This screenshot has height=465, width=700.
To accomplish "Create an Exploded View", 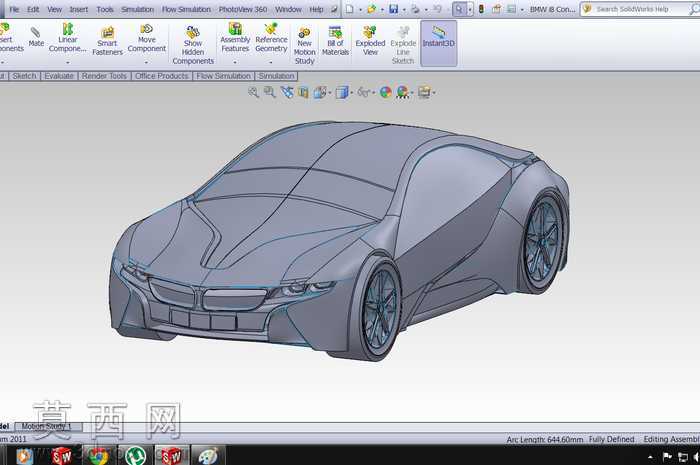I will point(370,41).
